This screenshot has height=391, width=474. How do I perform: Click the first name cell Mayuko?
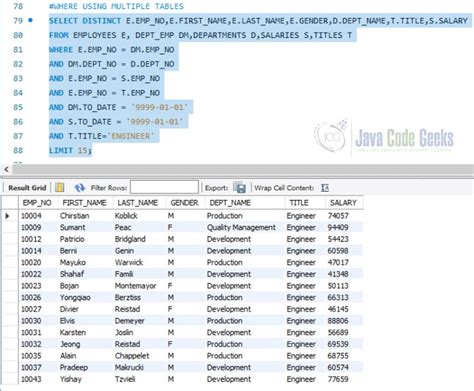click(x=73, y=262)
